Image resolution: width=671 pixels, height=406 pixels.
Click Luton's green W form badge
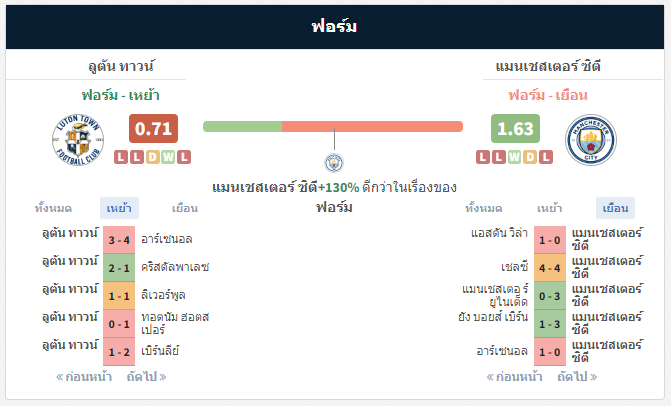pyautogui.click(x=168, y=157)
